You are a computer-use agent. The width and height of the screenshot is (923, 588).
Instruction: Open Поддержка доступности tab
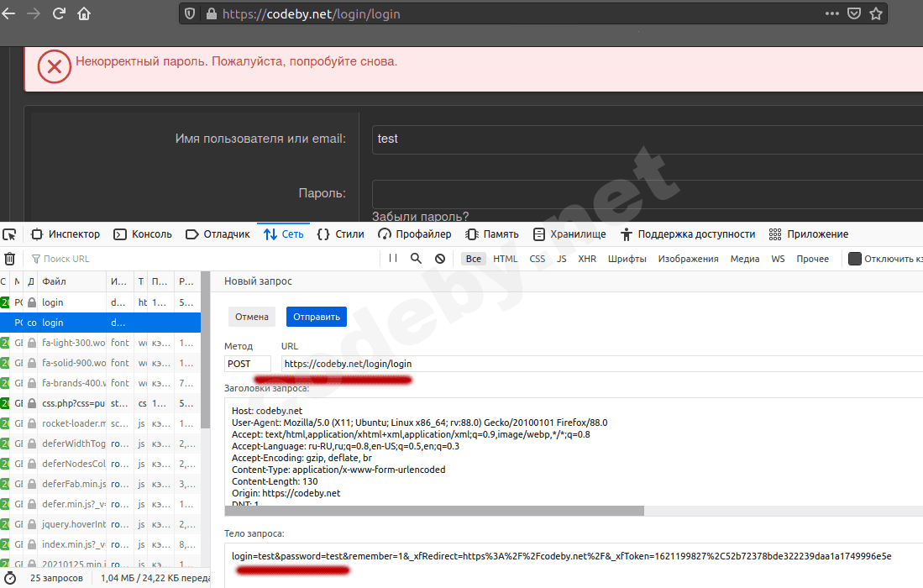point(688,234)
